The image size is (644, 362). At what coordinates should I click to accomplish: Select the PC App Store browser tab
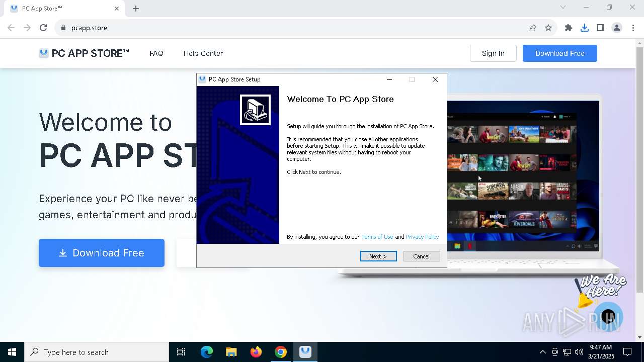tap(65, 9)
